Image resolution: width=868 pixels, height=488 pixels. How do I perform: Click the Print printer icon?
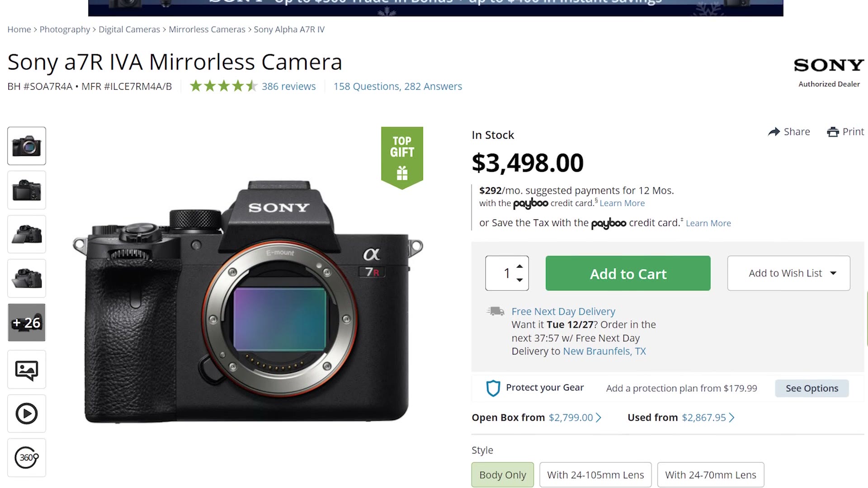click(x=833, y=132)
